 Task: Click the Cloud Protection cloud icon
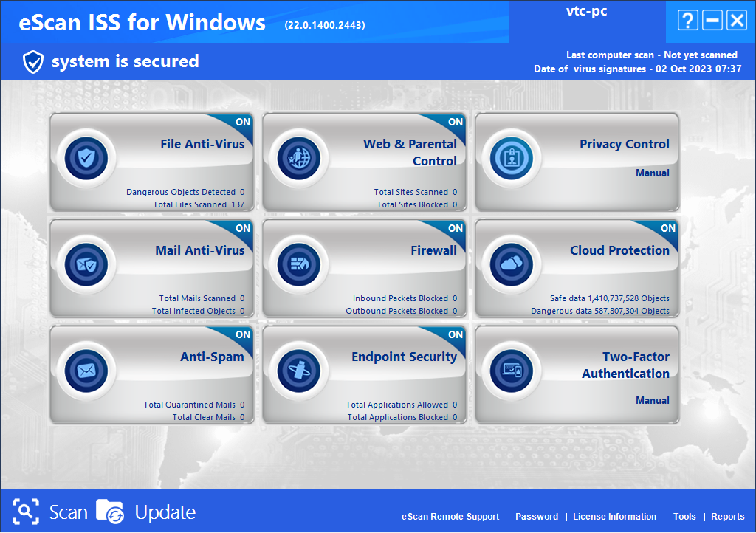click(x=512, y=264)
